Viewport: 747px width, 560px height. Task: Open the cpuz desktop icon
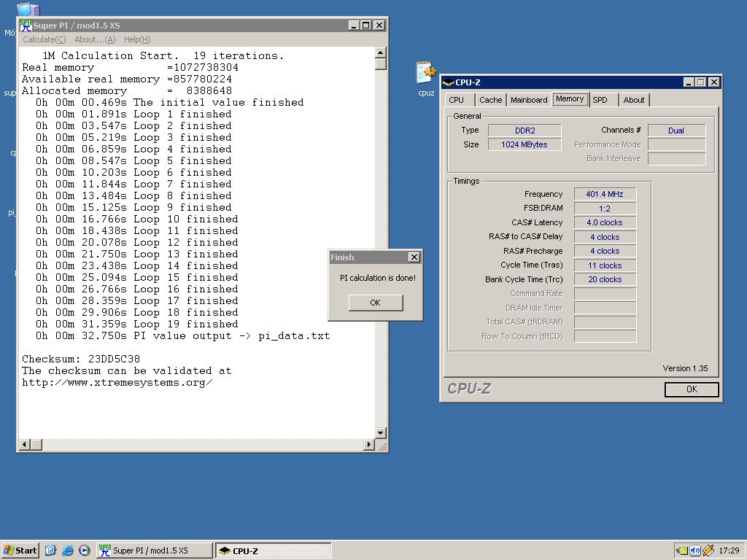(x=426, y=79)
